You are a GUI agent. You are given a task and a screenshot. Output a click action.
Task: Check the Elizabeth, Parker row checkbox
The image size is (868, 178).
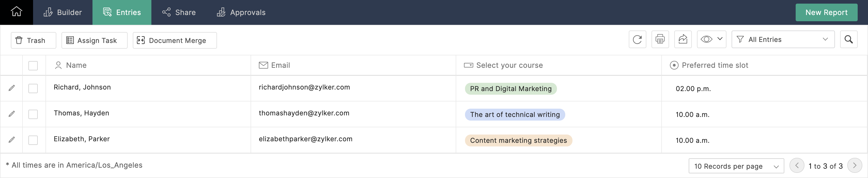(x=33, y=140)
